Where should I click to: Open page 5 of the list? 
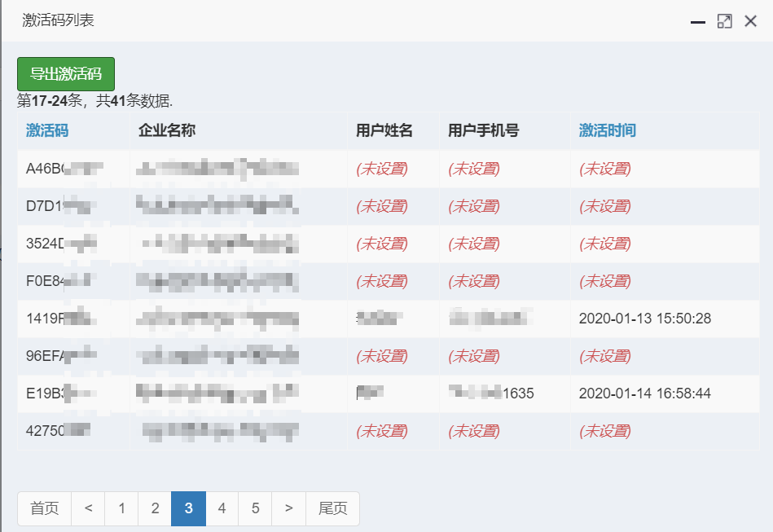point(256,508)
